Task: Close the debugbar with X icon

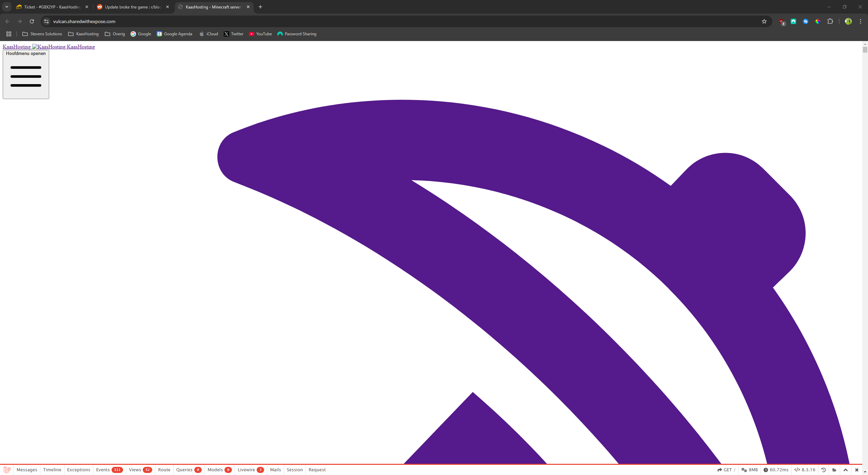Action: 857,470
